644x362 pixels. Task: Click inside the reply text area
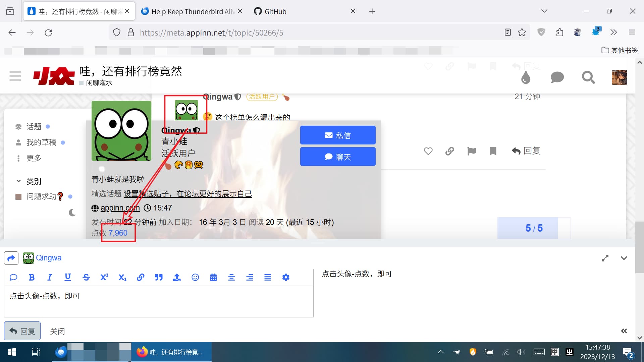(158, 302)
